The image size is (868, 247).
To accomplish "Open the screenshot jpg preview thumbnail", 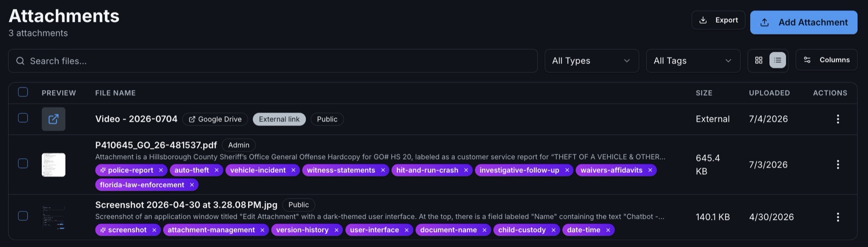I will (x=54, y=217).
